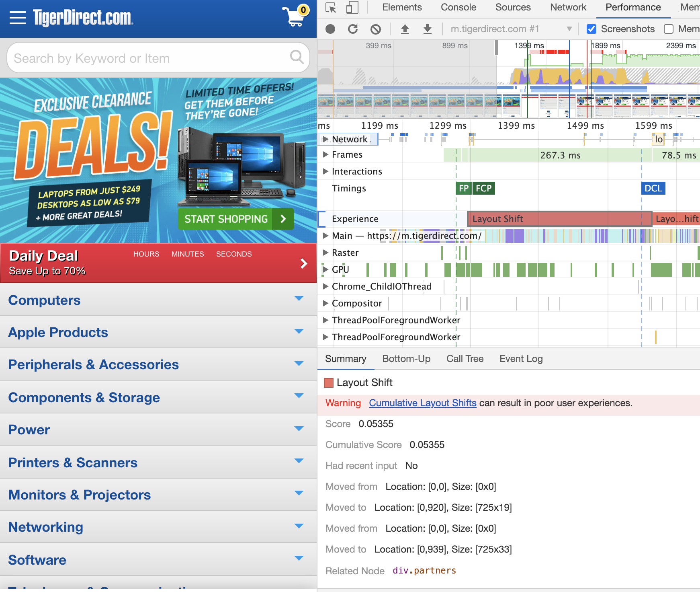The image size is (700, 592).
Task: Select the FCP timing marker
Action: click(484, 188)
